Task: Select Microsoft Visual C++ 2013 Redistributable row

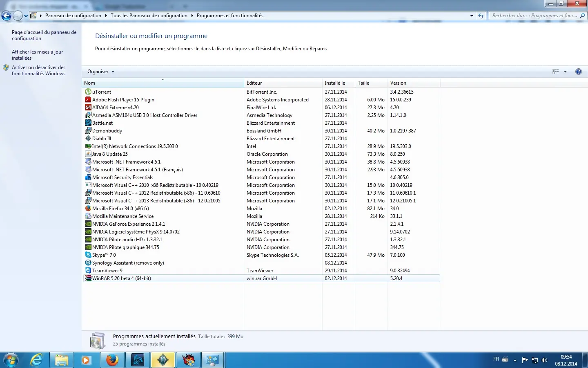Action: pos(261,201)
